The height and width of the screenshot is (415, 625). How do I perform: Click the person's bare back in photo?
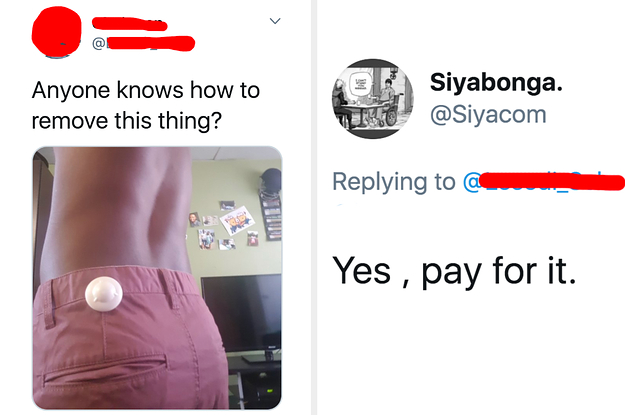(x=118, y=211)
